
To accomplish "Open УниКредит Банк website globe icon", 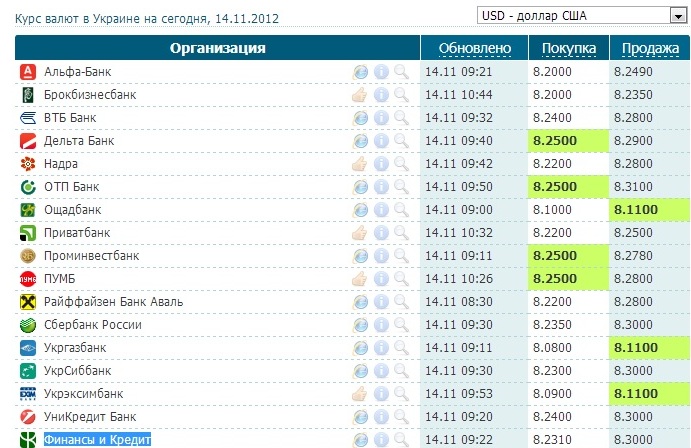I will pyautogui.click(x=360, y=417).
